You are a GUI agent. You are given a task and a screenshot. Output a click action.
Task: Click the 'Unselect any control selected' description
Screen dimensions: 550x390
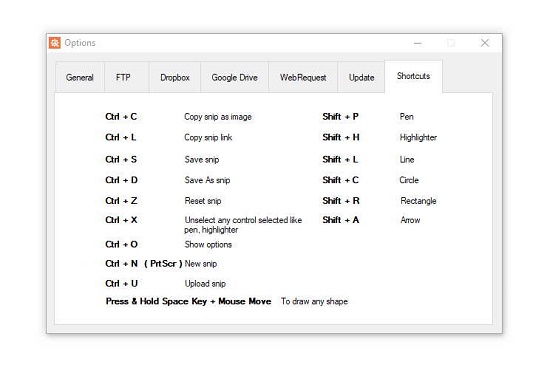click(243, 225)
